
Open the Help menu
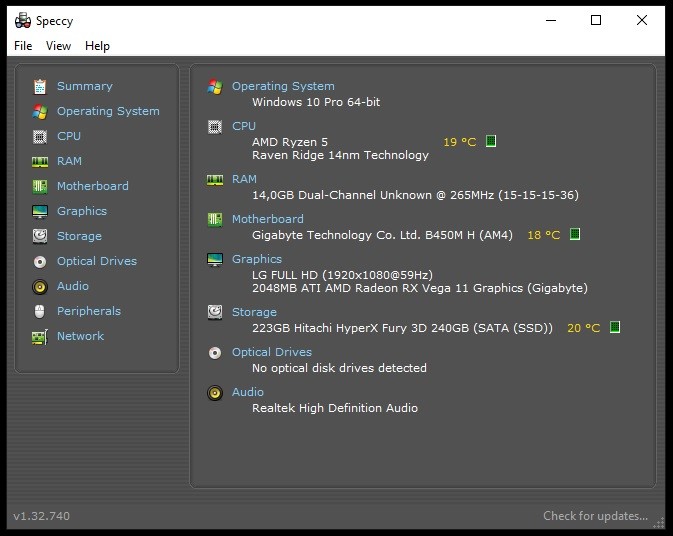coord(97,46)
